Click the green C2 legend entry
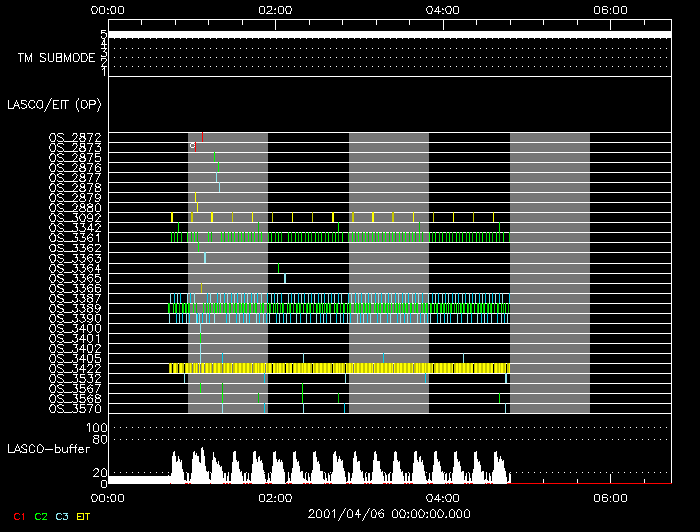Image resolution: width=700 pixels, height=532 pixels. coord(41,517)
